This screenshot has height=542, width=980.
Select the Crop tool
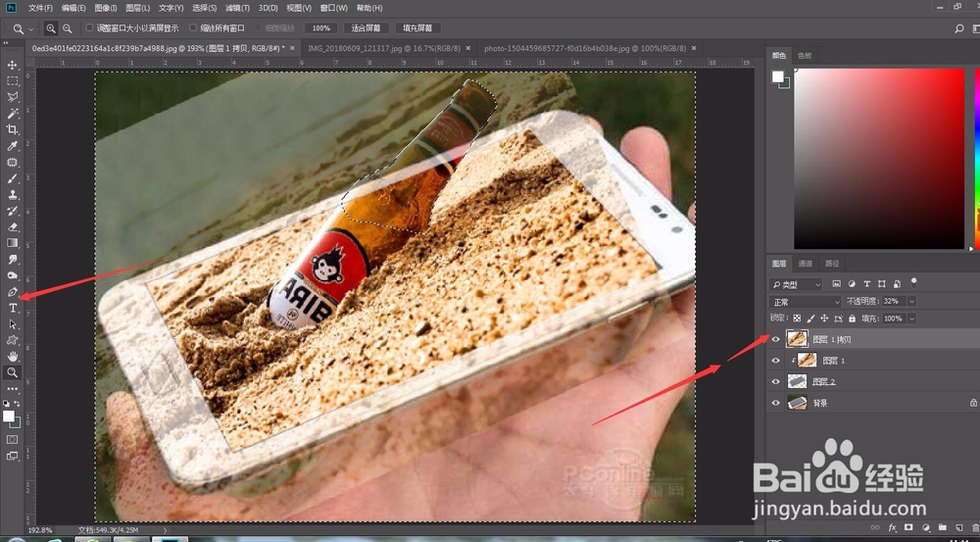(13, 130)
